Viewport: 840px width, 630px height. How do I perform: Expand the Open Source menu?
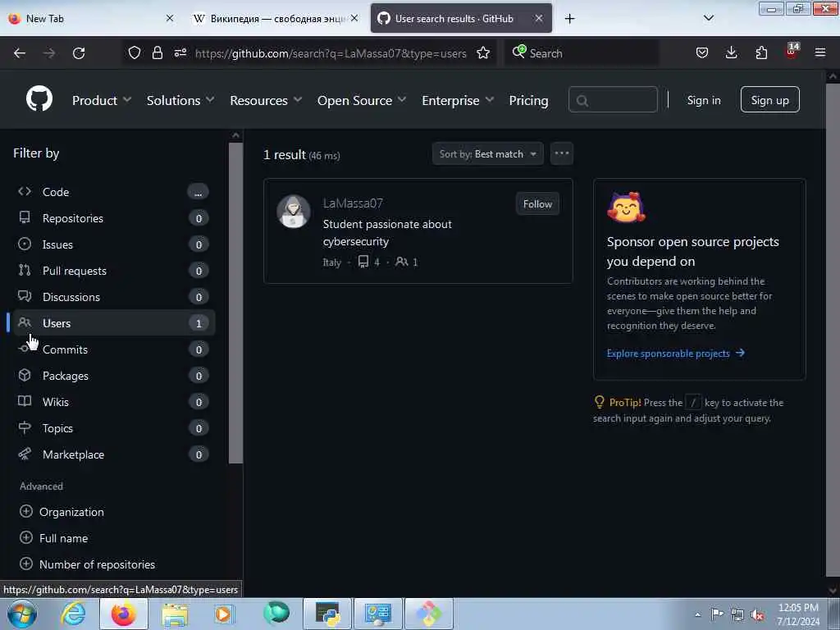[362, 100]
